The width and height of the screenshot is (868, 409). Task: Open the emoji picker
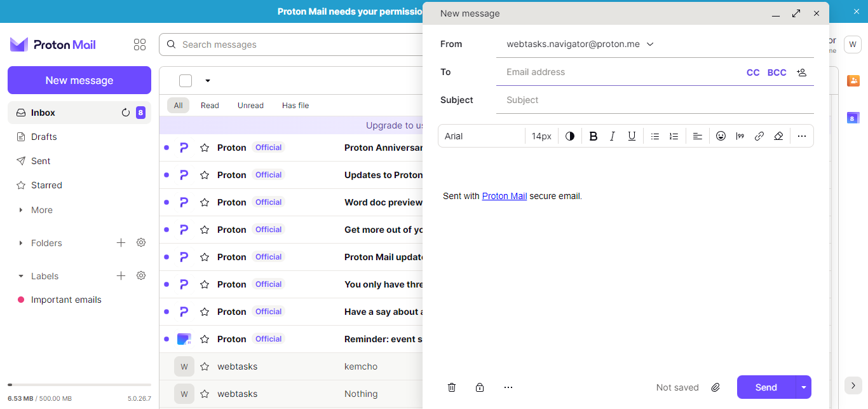[721, 136]
